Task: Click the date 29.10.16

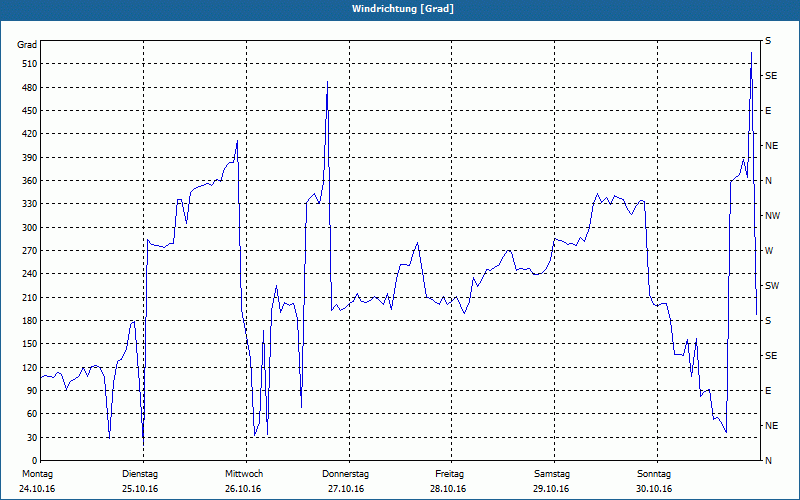Action: [x=551, y=489]
